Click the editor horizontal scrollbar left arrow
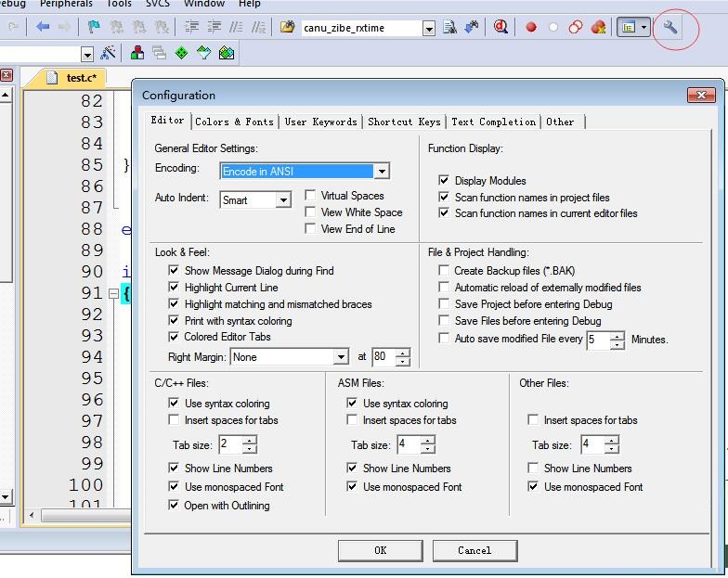Image resolution: width=728 pixels, height=578 pixels. point(32,515)
